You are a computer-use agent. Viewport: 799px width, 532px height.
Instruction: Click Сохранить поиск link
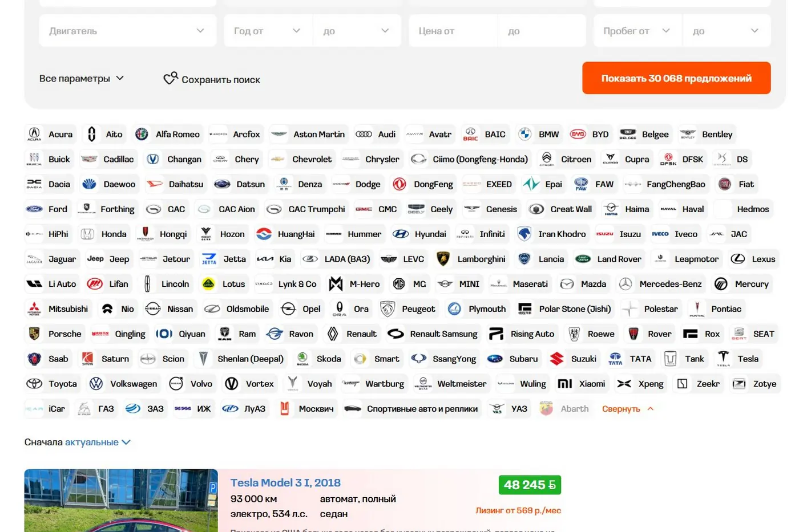221,80
